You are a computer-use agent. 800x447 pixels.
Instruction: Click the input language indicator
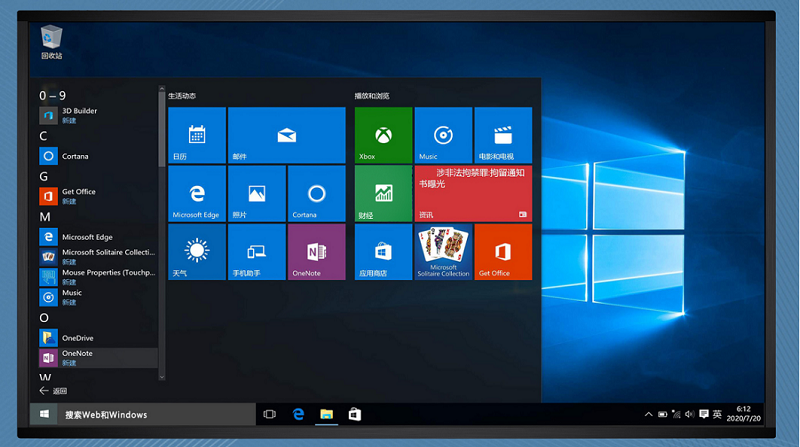717,414
